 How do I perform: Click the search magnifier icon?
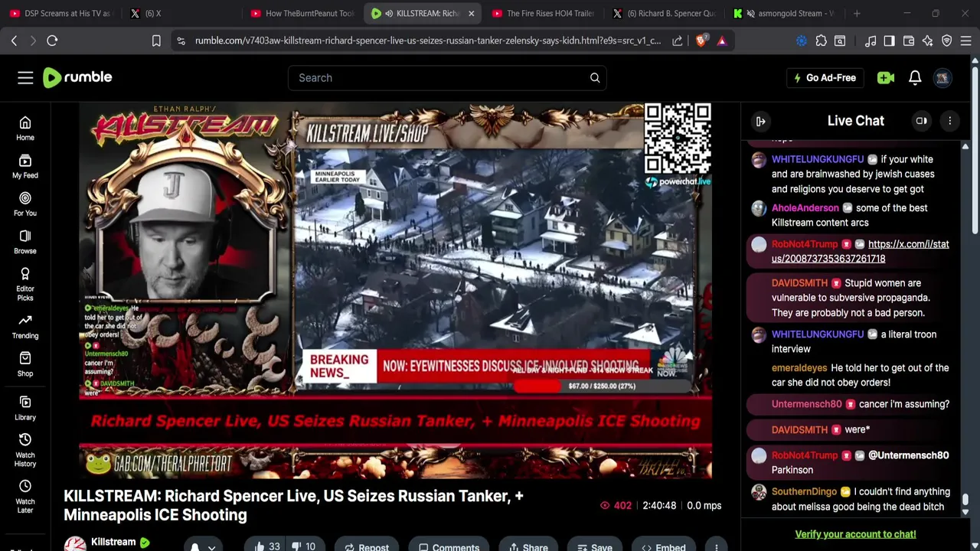(x=595, y=77)
